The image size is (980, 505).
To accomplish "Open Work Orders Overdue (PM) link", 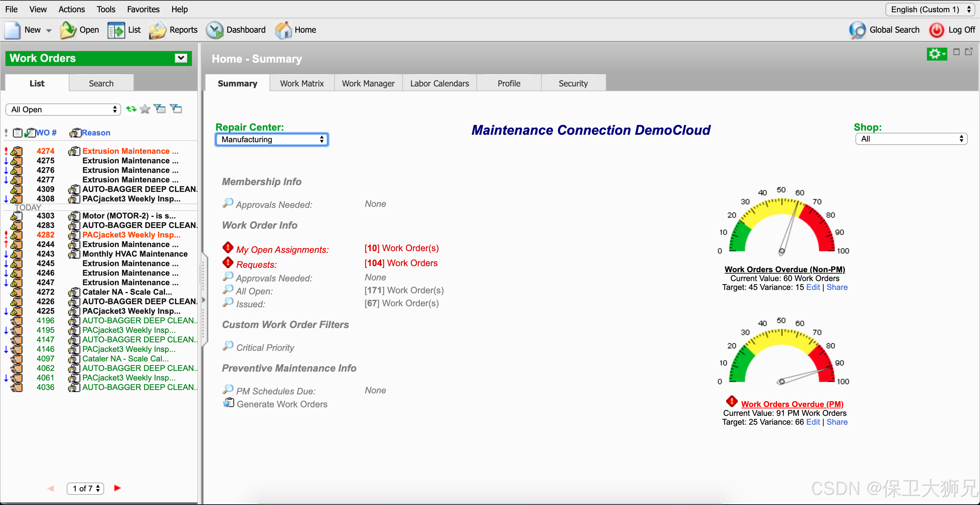I will 792,404.
